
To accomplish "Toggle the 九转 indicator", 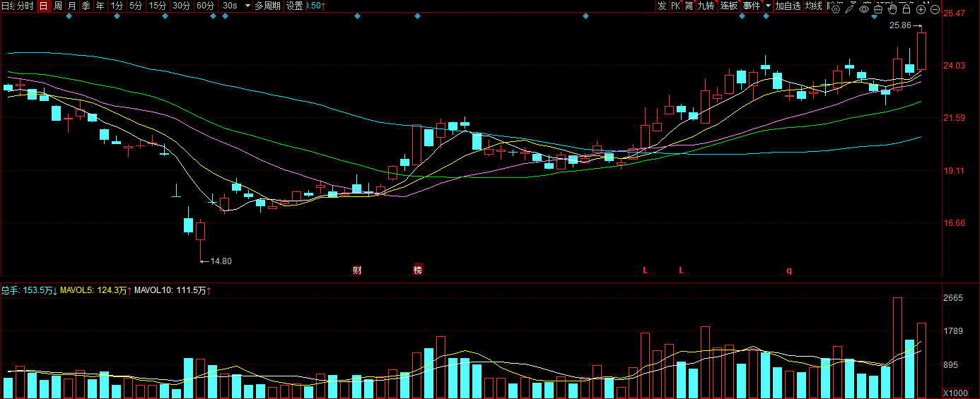I will click(706, 6).
